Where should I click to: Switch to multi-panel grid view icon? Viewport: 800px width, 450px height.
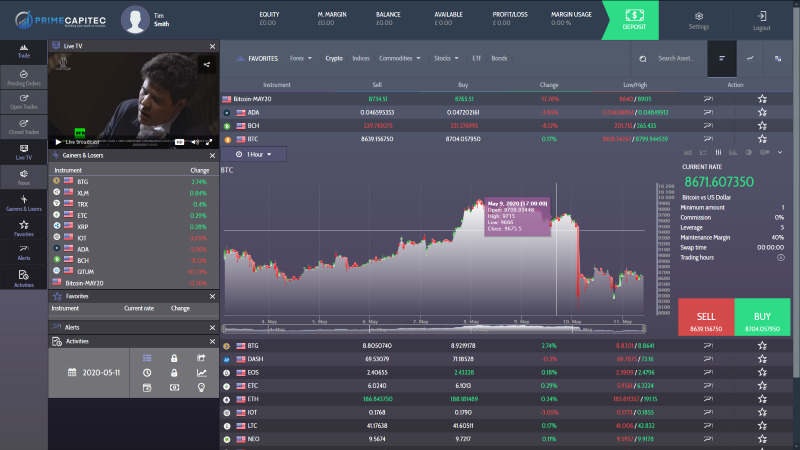click(778, 58)
